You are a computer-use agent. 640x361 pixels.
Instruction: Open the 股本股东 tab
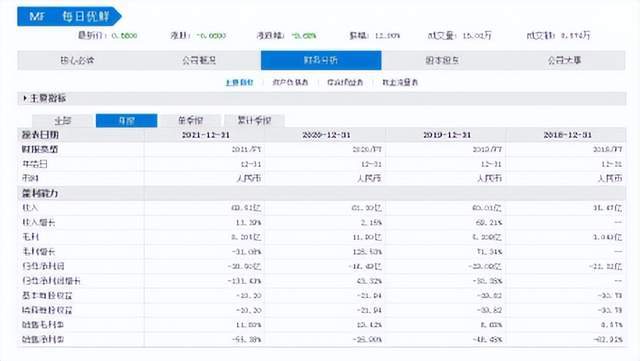(442, 60)
